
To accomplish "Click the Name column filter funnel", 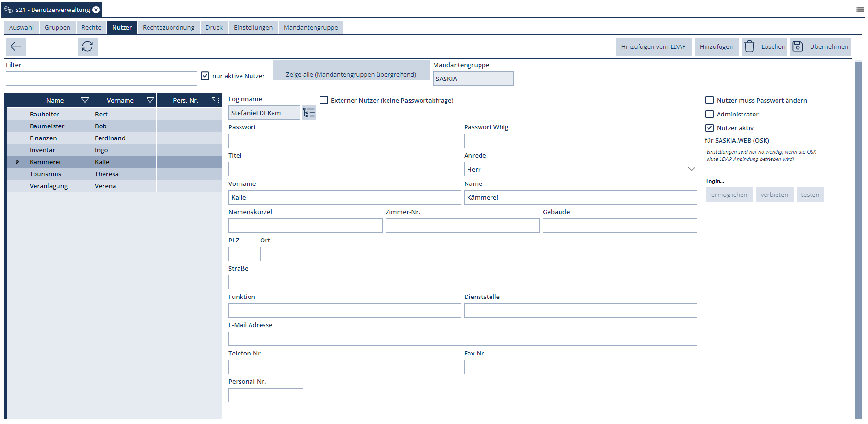I will coord(85,101).
